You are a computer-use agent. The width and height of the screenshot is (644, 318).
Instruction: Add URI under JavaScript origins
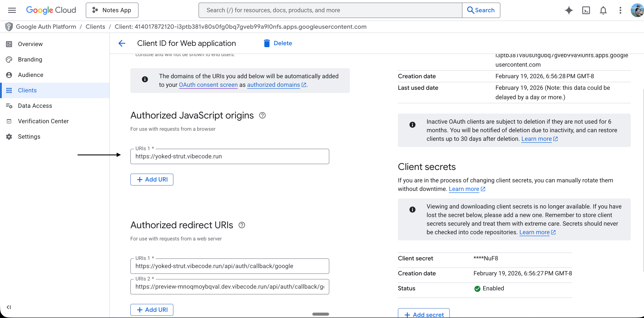tap(152, 179)
